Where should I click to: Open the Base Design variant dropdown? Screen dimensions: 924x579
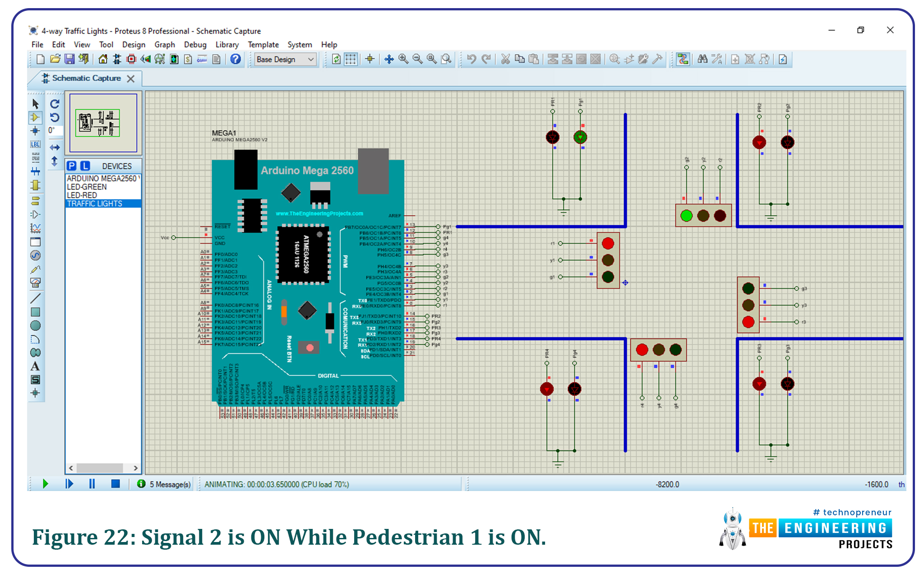(285, 59)
